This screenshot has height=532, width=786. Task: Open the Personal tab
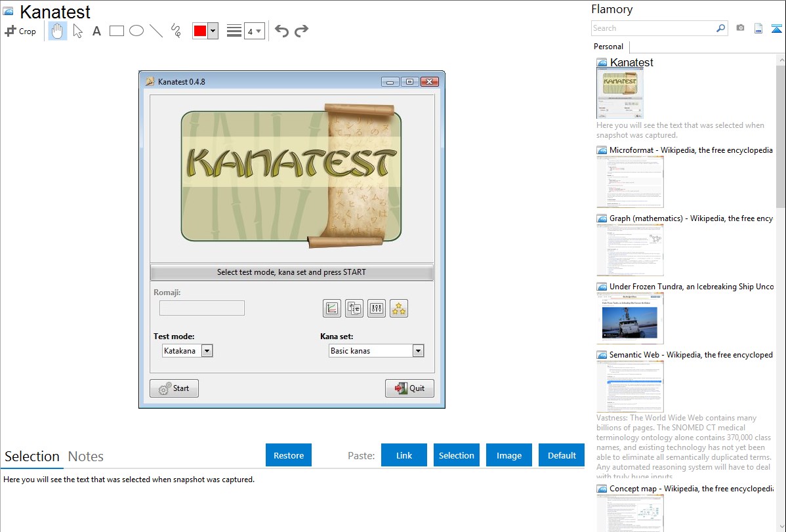(x=608, y=47)
